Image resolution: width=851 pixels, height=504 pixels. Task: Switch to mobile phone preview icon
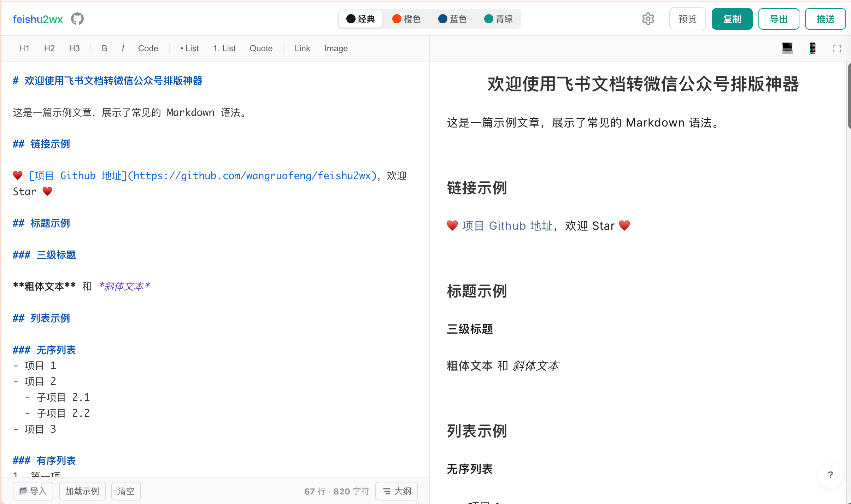point(812,48)
